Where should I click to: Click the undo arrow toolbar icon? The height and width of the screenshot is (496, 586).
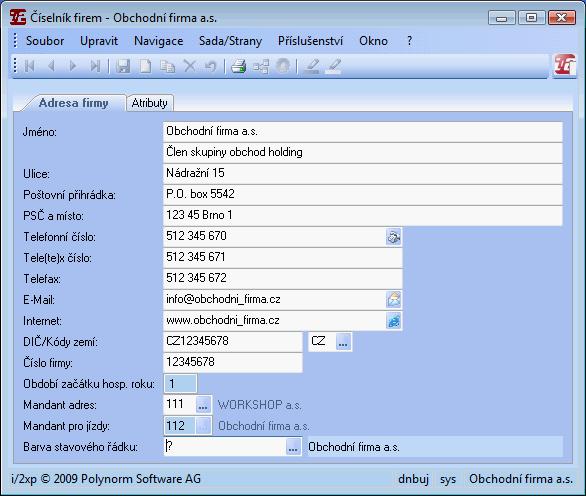pyautogui.click(x=211, y=66)
